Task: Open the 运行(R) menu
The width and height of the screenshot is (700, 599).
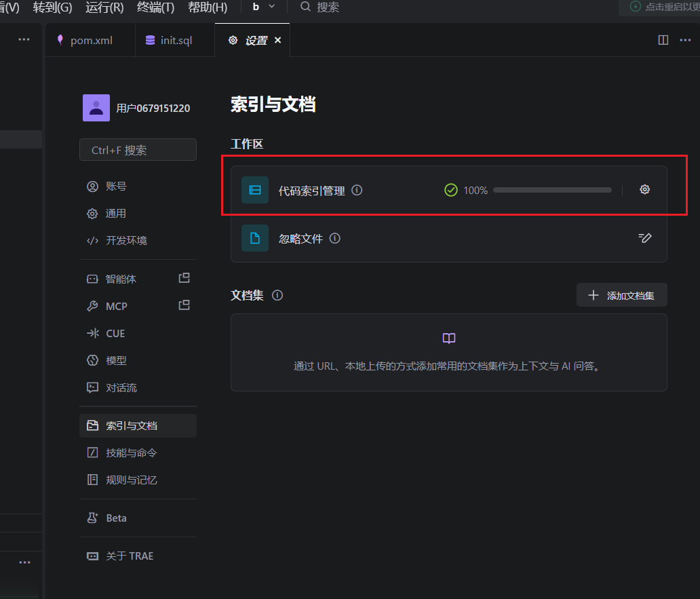Action: (x=104, y=7)
